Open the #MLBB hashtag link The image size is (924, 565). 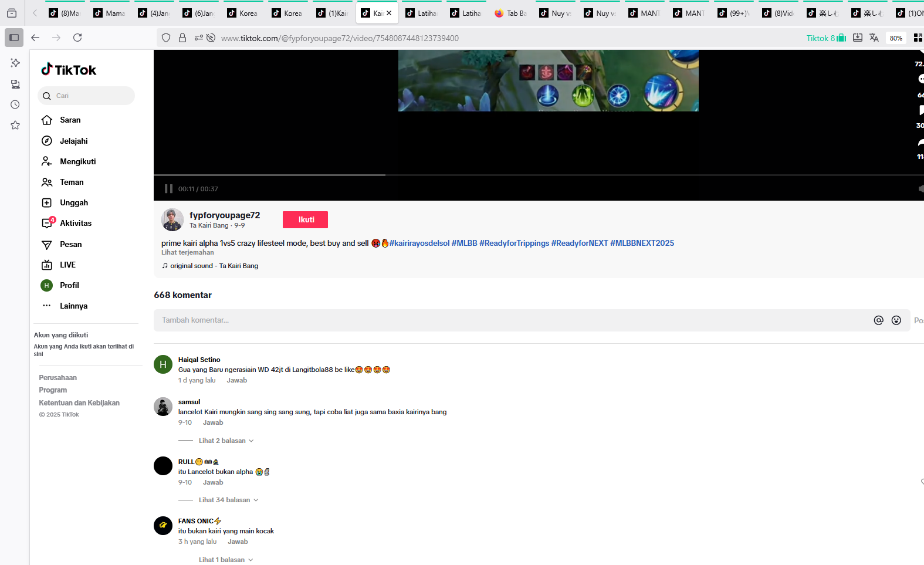click(x=464, y=243)
